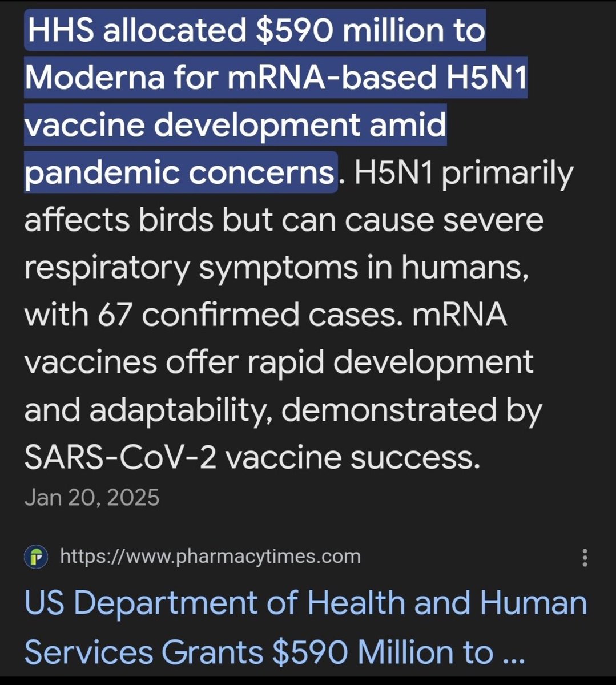
Task: Click "and adaptability, demonstrated by" snippet line
Action: [x=283, y=410]
